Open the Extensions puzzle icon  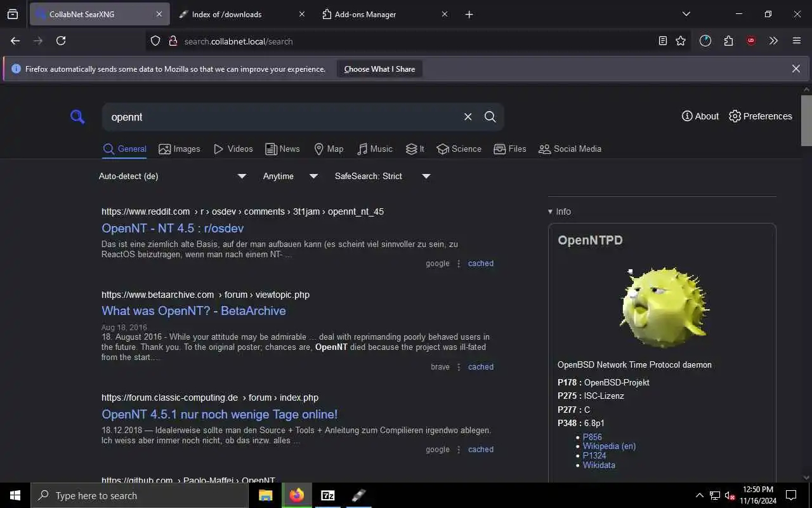tap(728, 41)
